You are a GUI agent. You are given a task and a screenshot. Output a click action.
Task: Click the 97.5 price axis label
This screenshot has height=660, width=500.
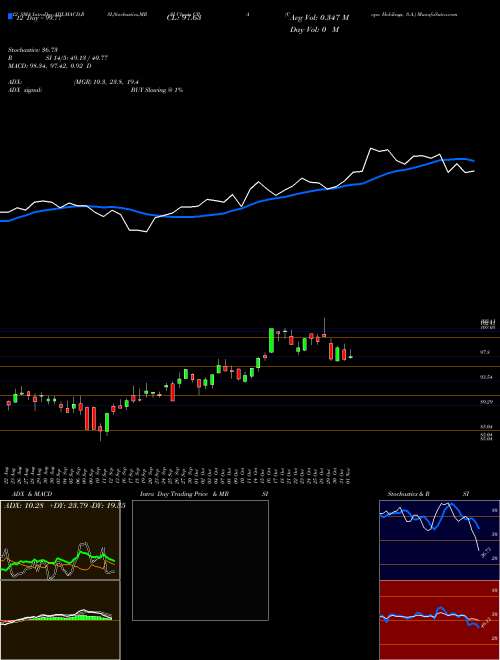[x=485, y=351]
